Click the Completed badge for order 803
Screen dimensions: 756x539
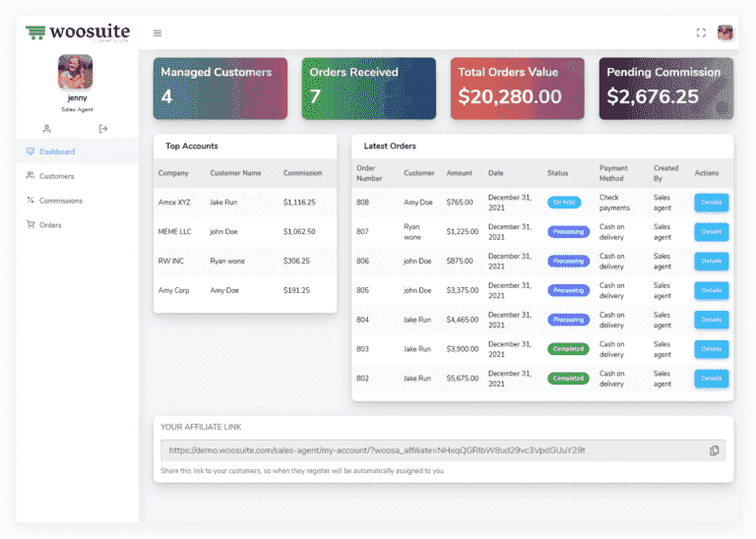[x=568, y=349]
